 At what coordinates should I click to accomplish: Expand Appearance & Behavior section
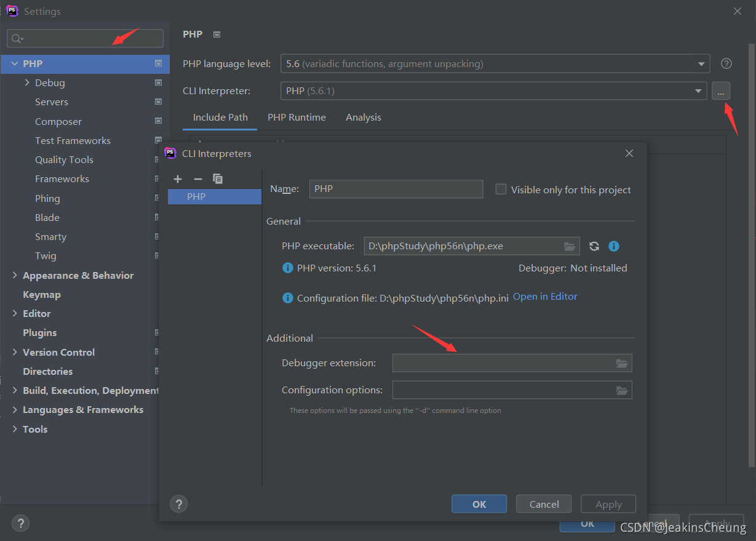tap(14, 275)
